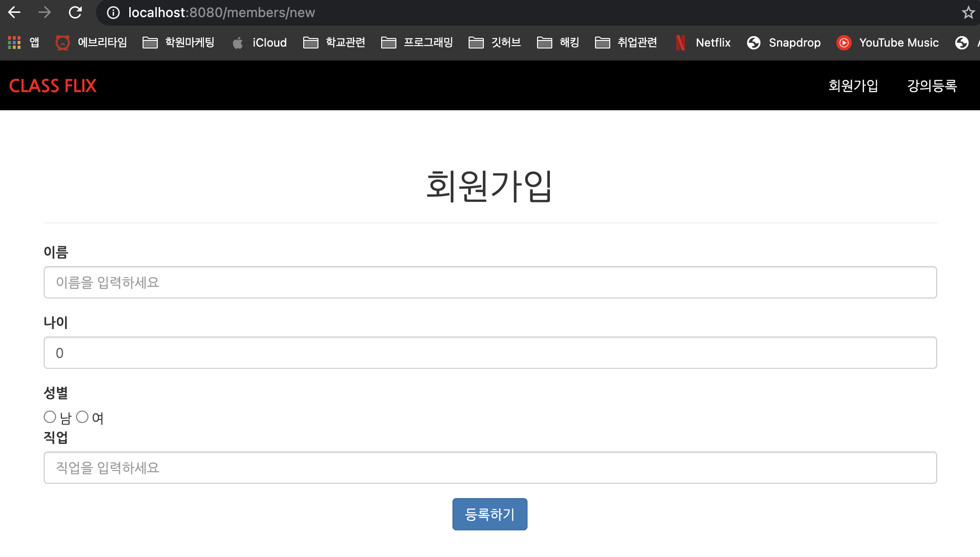Open the iCloud bookmark
Screen dimensions: 980x557
tap(259, 43)
